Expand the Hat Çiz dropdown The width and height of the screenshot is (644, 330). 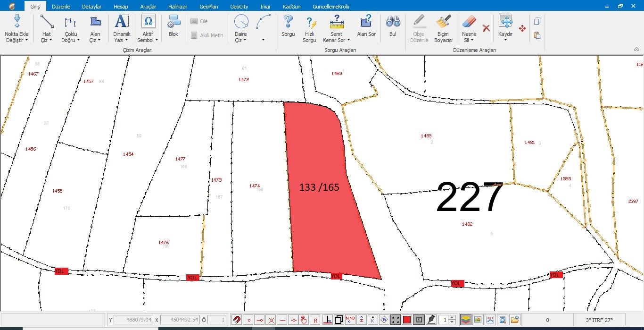tap(47, 40)
